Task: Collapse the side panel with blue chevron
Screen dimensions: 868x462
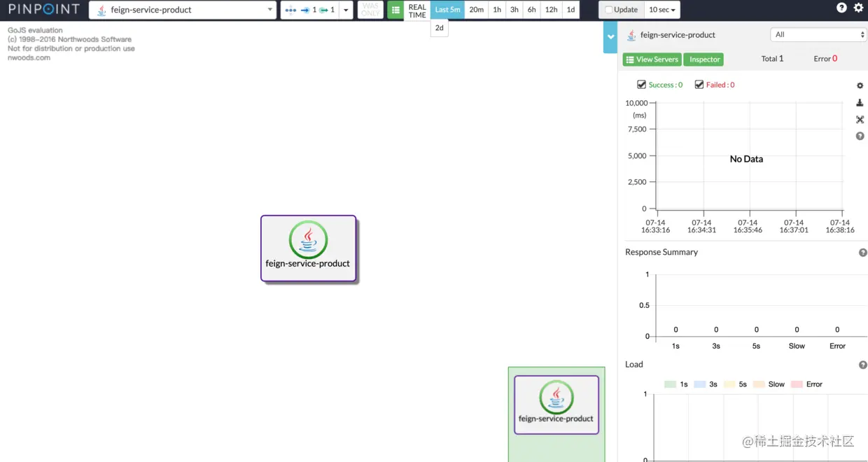Action: (610, 37)
